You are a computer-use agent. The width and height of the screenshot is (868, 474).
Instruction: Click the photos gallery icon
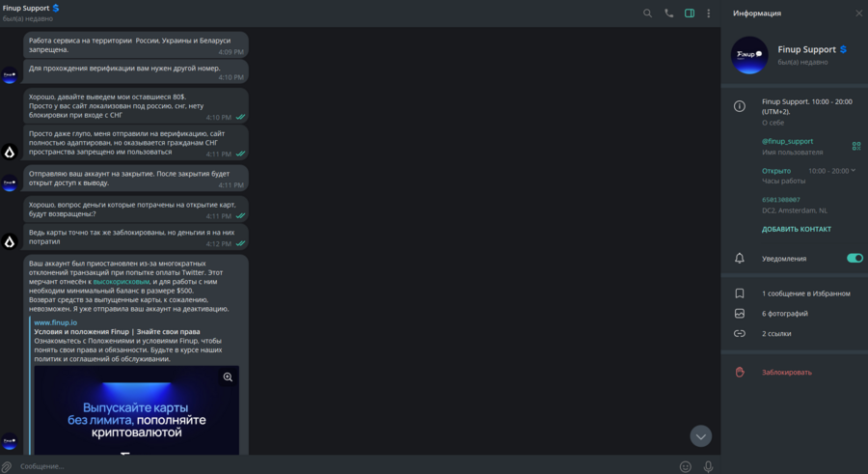pyautogui.click(x=740, y=313)
